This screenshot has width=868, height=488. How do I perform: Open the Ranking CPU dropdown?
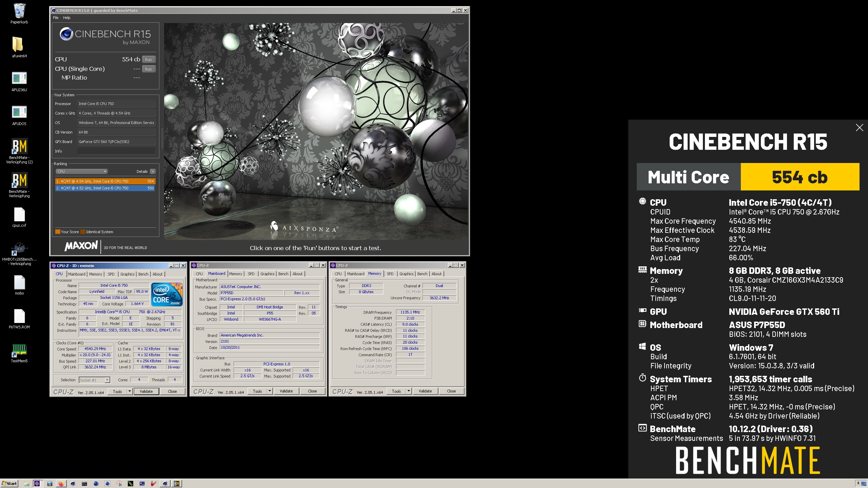click(x=81, y=171)
